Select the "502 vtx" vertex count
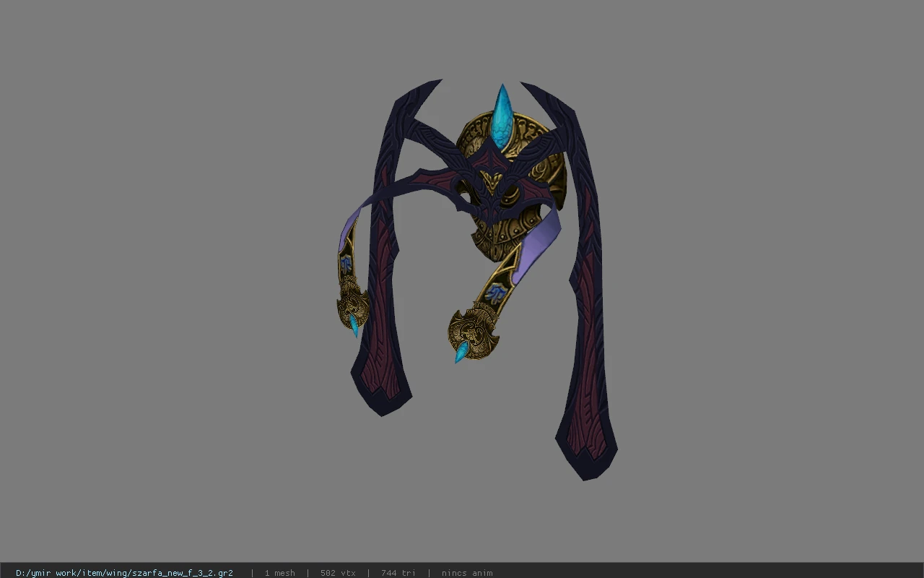Image resolution: width=924 pixels, height=578 pixels. (338, 573)
